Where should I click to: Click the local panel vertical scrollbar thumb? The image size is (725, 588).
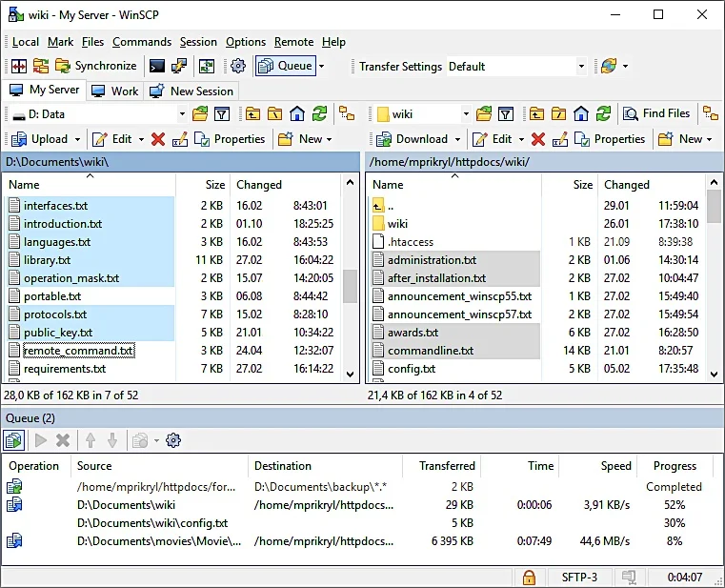[x=351, y=286]
